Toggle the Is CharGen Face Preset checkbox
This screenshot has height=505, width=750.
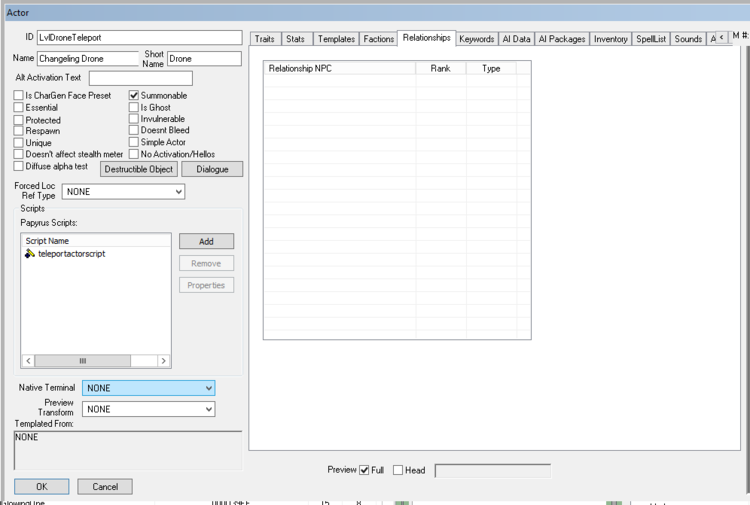coord(19,96)
